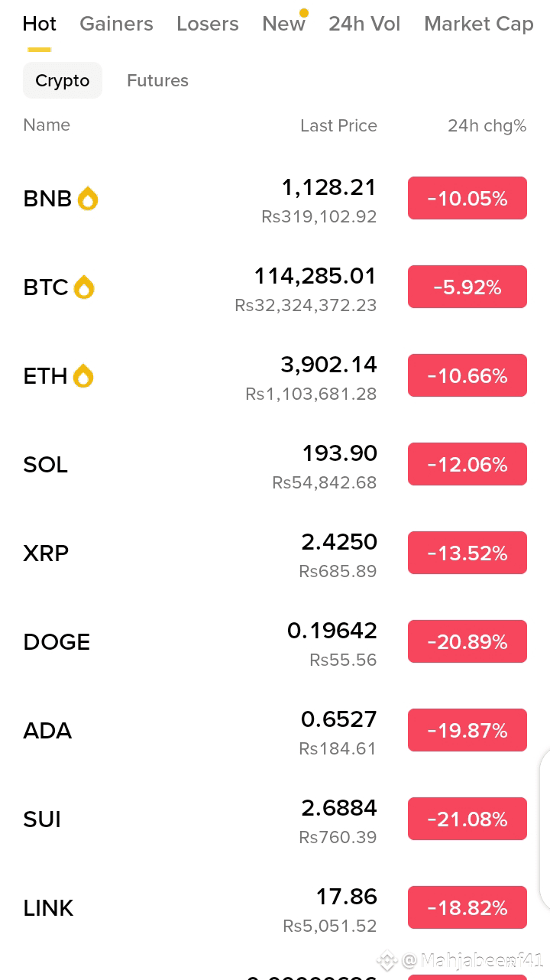The width and height of the screenshot is (550, 980).
Task: Select the ADA coin name
Action: tap(47, 731)
